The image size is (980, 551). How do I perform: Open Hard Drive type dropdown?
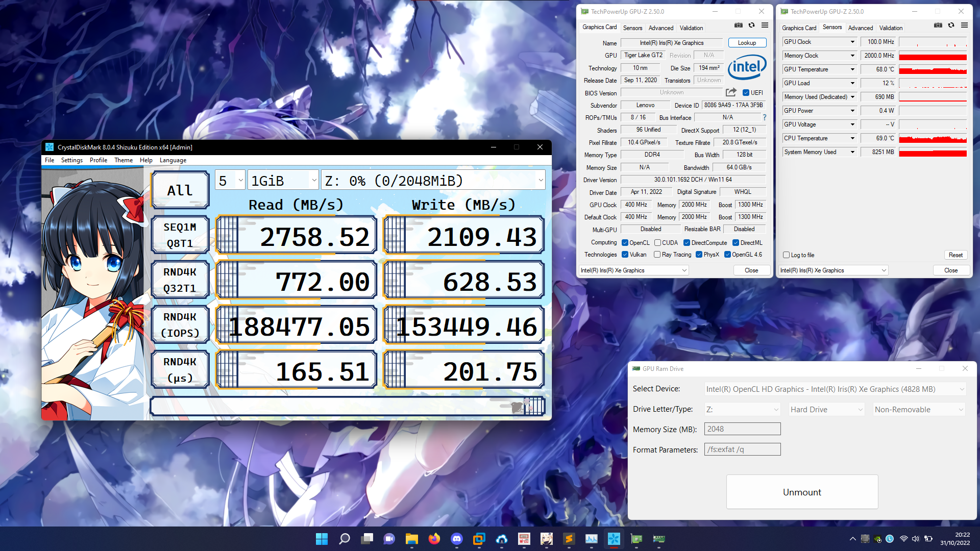826,409
